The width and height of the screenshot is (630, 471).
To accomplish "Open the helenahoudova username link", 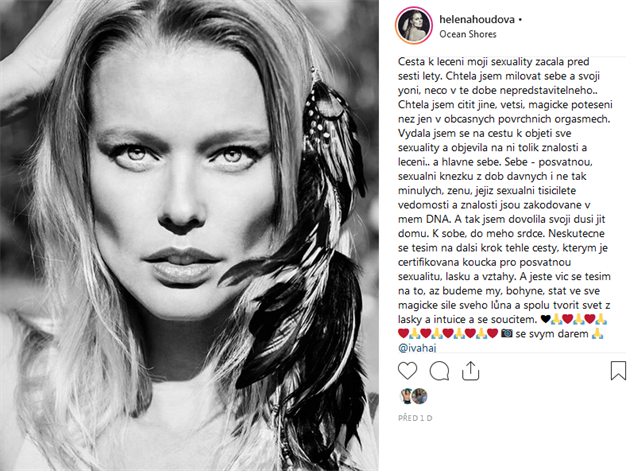I will pos(477,19).
